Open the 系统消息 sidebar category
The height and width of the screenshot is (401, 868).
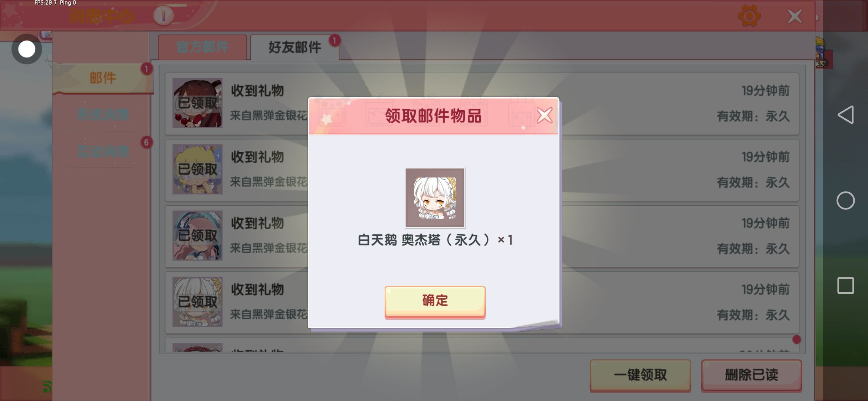click(103, 114)
